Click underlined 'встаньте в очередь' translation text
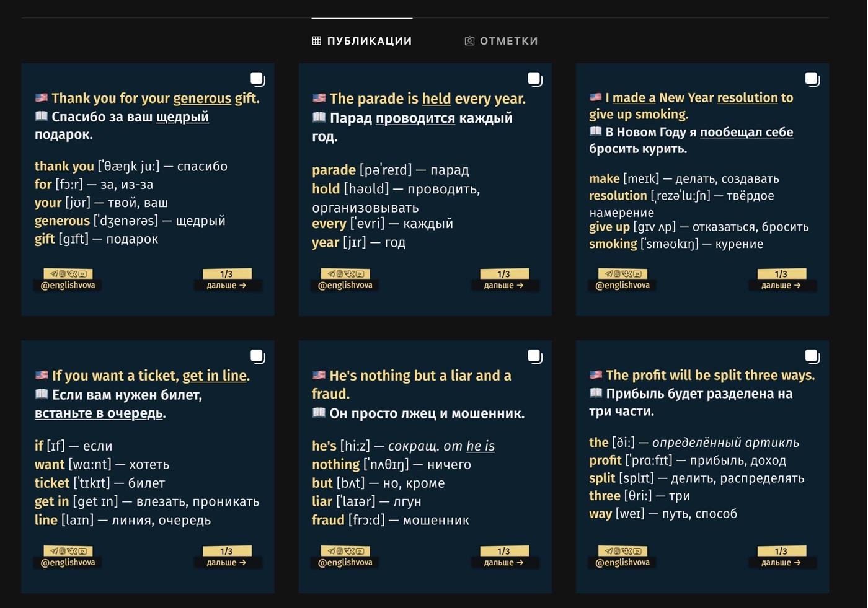 click(99, 413)
